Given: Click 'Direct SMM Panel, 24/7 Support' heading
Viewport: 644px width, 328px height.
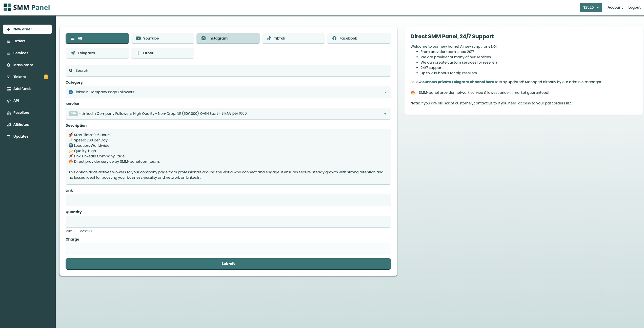Looking at the screenshot, I should pos(452,37).
